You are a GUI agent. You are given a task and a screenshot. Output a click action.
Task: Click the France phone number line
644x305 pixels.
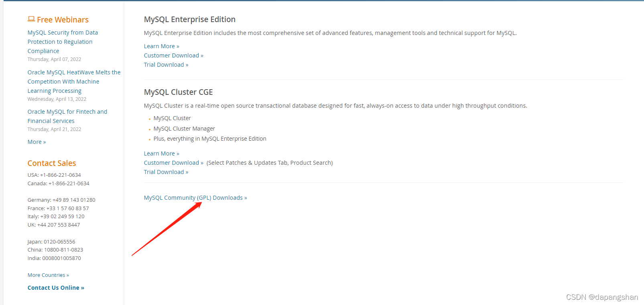(x=58, y=209)
